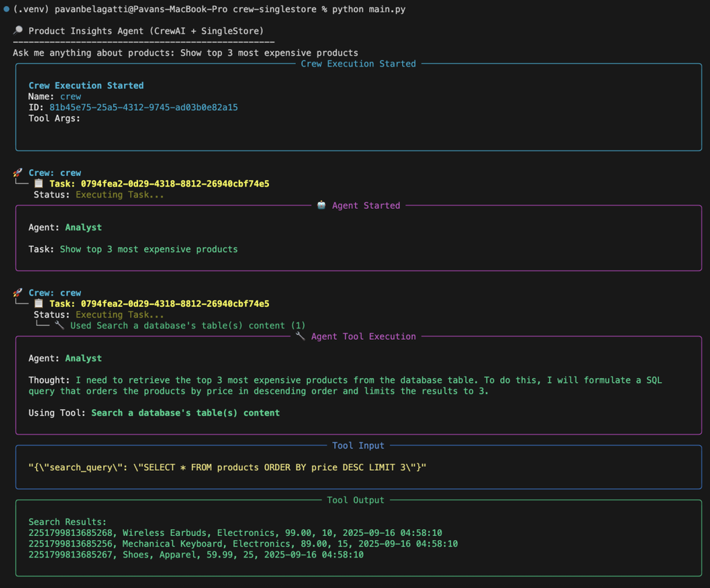Click the bold tool name after Using Tool
The image size is (710, 588).
click(x=185, y=413)
